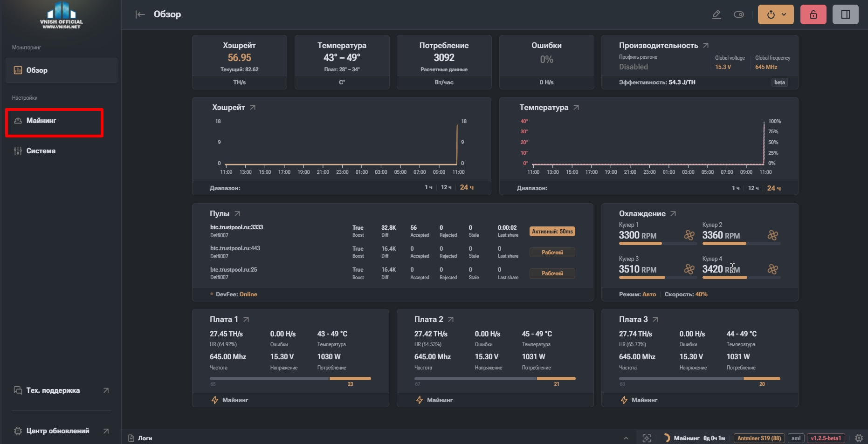Screen dimensions: 868x444
Task: Toggle the side panel layout button
Action: point(846,14)
